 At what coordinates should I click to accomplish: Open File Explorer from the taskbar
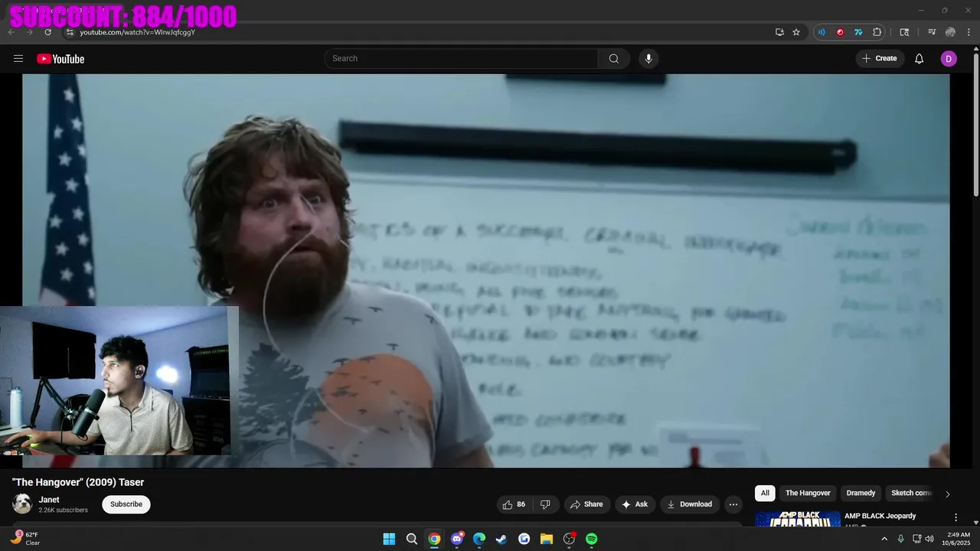pos(547,539)
